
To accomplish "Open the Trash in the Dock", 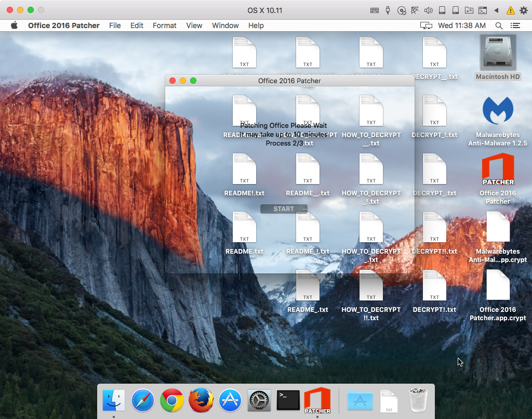I will 418,400.
